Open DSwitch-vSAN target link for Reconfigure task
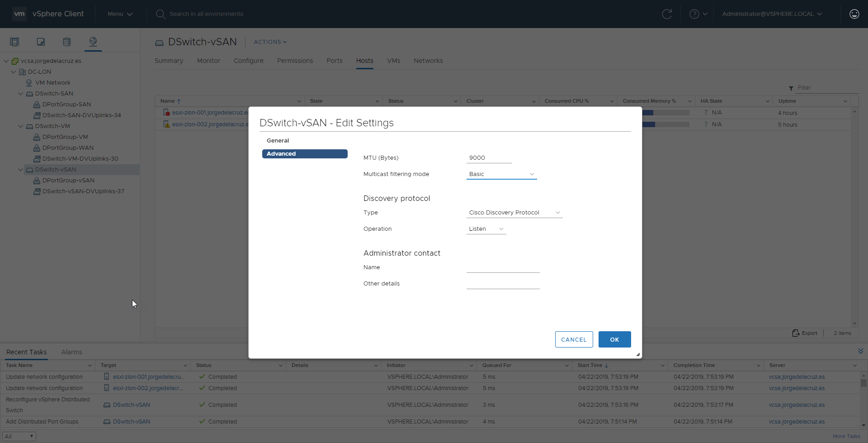 (x=132, y=405)
